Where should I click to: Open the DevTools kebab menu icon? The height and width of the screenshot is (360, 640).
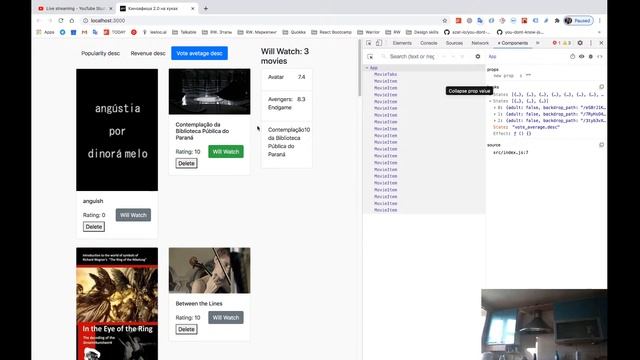click(591, 43)
